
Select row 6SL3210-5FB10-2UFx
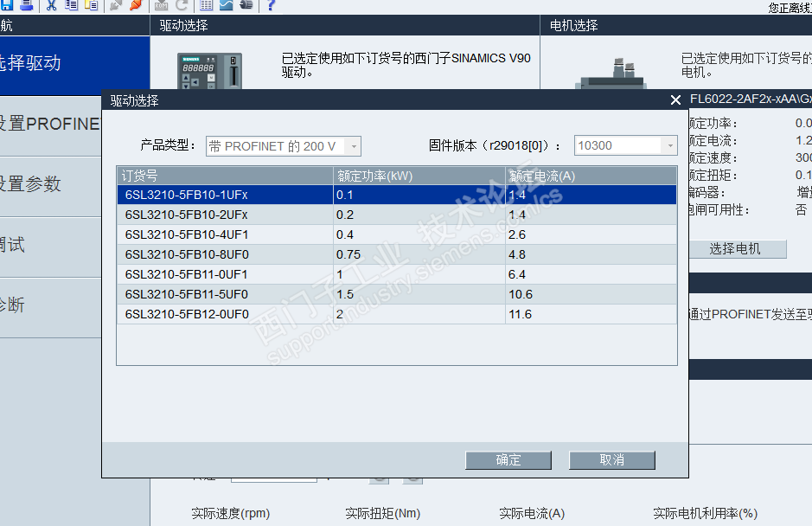[x=397, y=215]
